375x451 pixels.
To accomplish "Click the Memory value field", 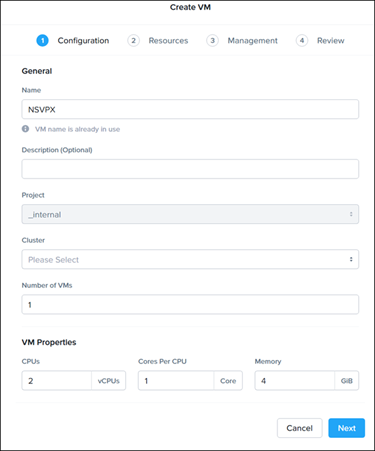I will pos(295,381).
